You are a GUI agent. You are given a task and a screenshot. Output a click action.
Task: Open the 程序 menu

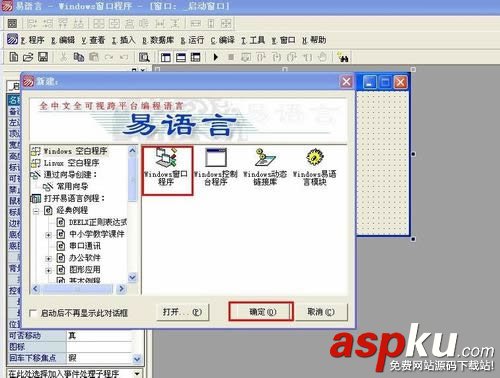(x=33, y=40)
